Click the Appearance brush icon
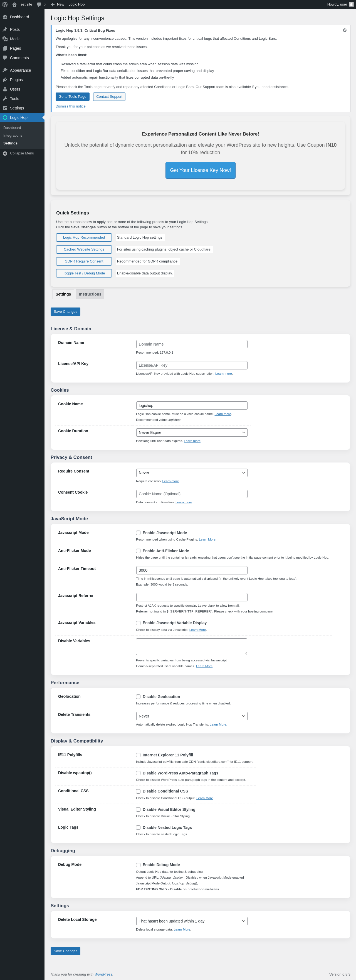 [x=5, y=70]
